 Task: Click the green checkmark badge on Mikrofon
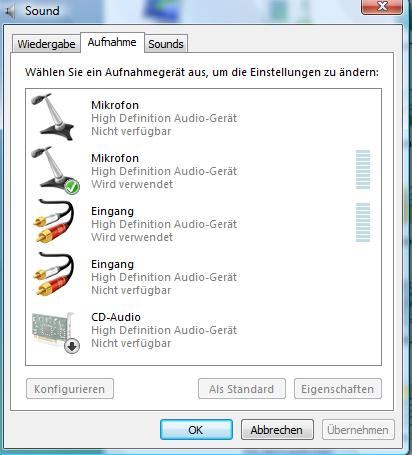point(72,187)
